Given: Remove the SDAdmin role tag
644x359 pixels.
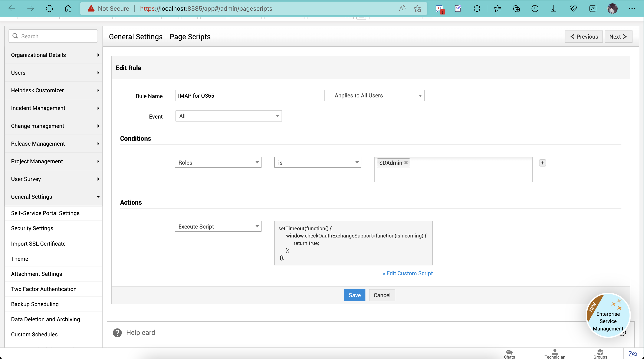Looking at the screenshot, I should (x=406, y=163).
